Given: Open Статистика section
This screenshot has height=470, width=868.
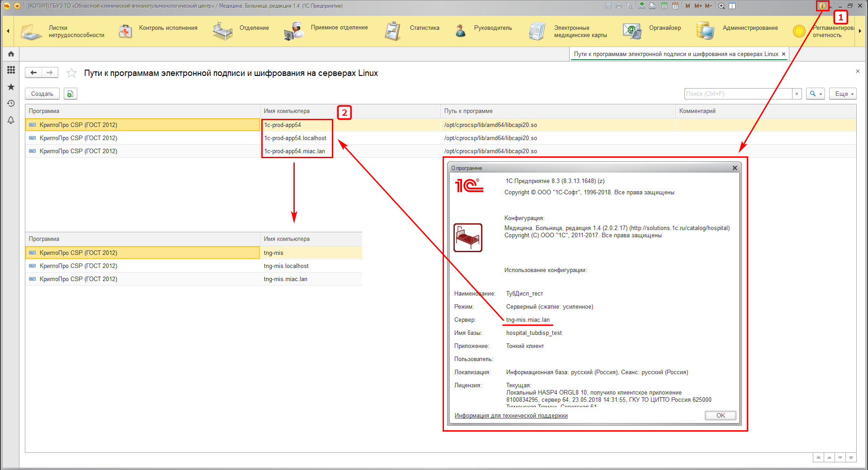Looking at the screenshot, I should click(412, 31).
